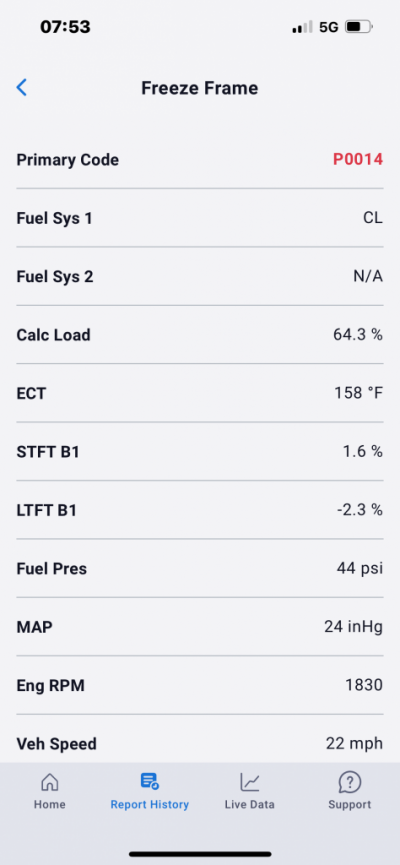The width and height of the screenshot is (400, 865).
Task: Tap the cellular signal bars icon
Action: [x=302, y=27]
